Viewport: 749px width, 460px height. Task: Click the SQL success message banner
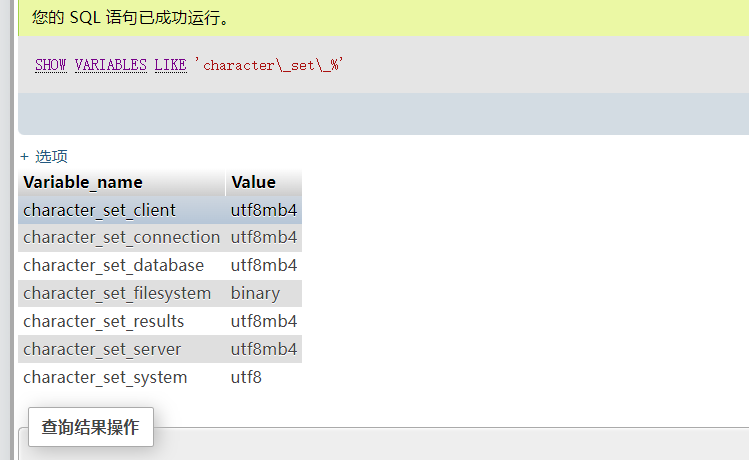[x=130, y=17]
